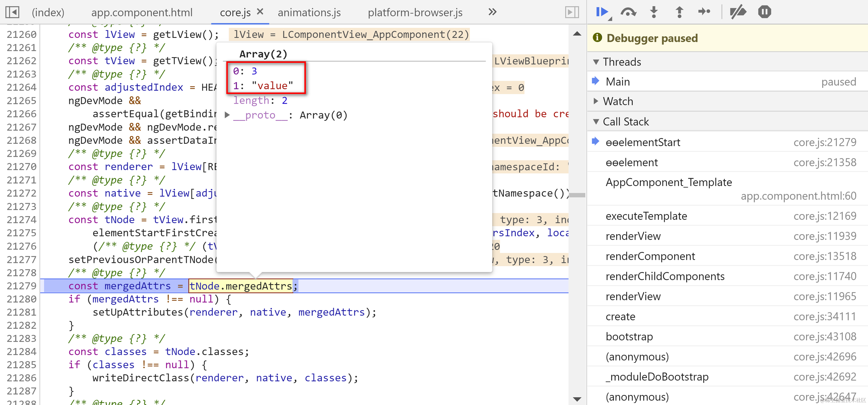Open the animations.js tab
868x405 pixels.
(x=309, y=12)
